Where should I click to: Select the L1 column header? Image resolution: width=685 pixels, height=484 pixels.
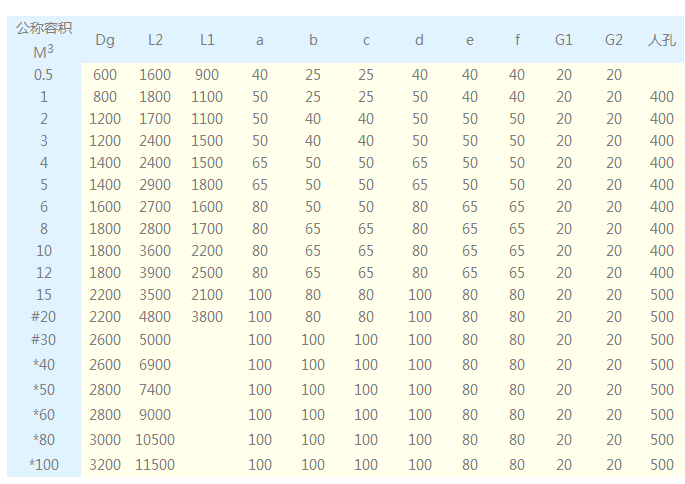[207, 40]
